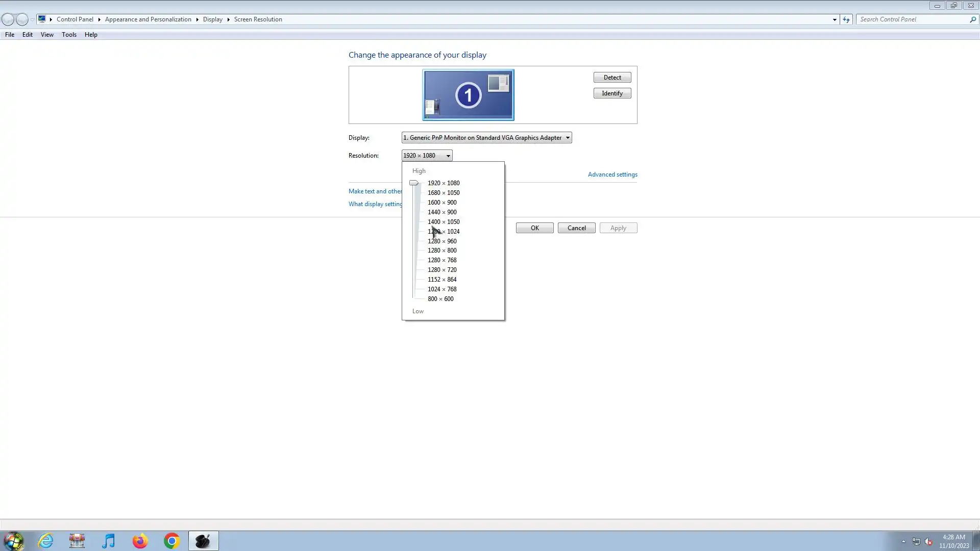Choose 1024 × 768 on the resolution slider
Viewport: 980px width, 551px height.
442,289
